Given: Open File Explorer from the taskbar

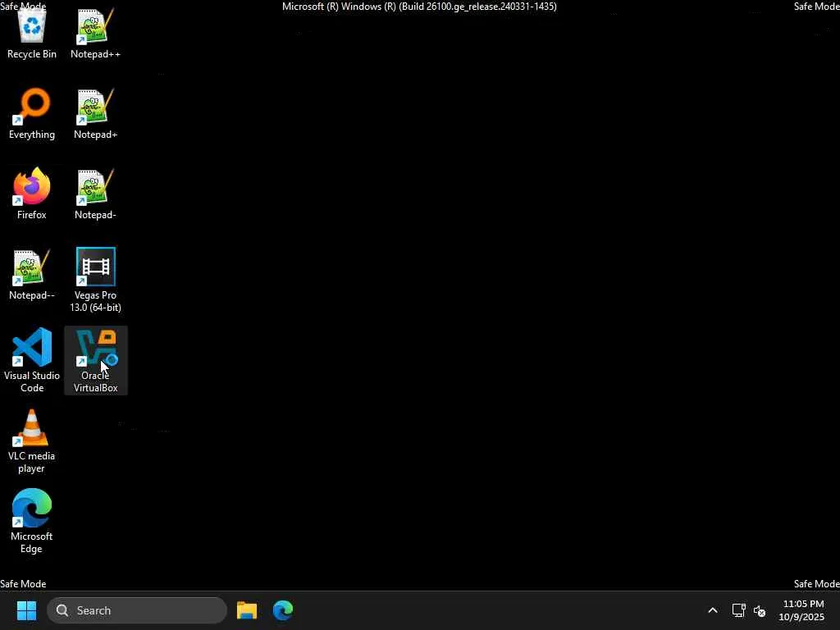Looking at the screenshot, I should click(247, 610).
